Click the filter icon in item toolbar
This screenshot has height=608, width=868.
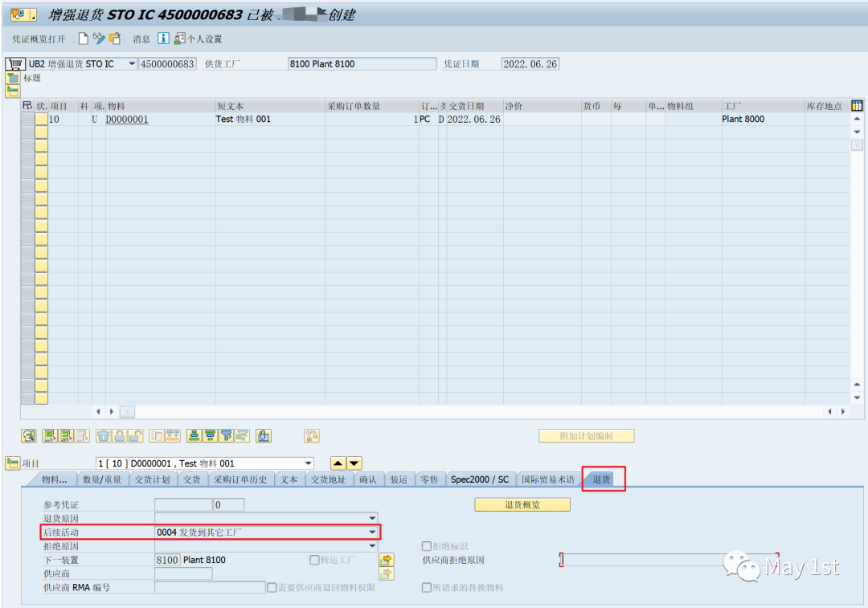pyautogui.click(x=227, y=436)
